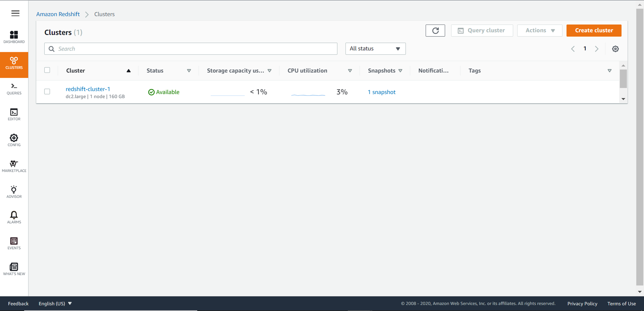
Task: Open the Events sidebar icon
Action: tap(14, 244)
